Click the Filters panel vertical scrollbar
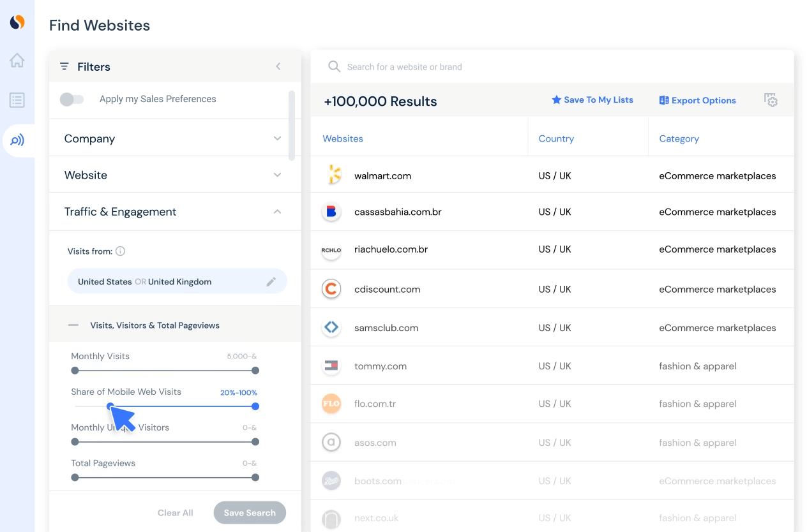The height and width of the screenshot is (532, 807). click(292, 125)
